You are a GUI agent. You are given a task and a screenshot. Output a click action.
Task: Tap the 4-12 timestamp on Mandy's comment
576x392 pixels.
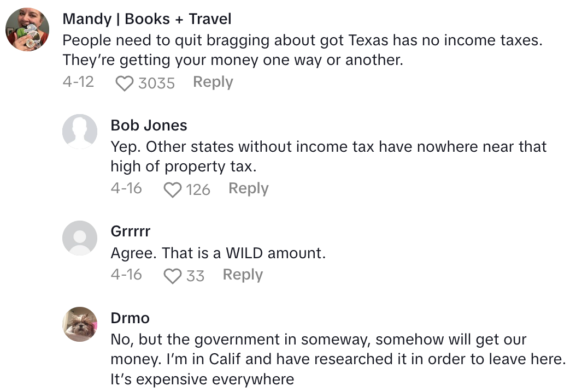78,82
